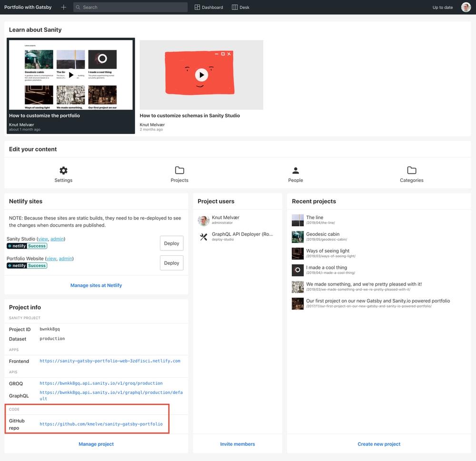Image resolution: width=476 pixels, height=461 pixels.
Task: Deploy the Portfolio Website site
Action: [171, 263]
